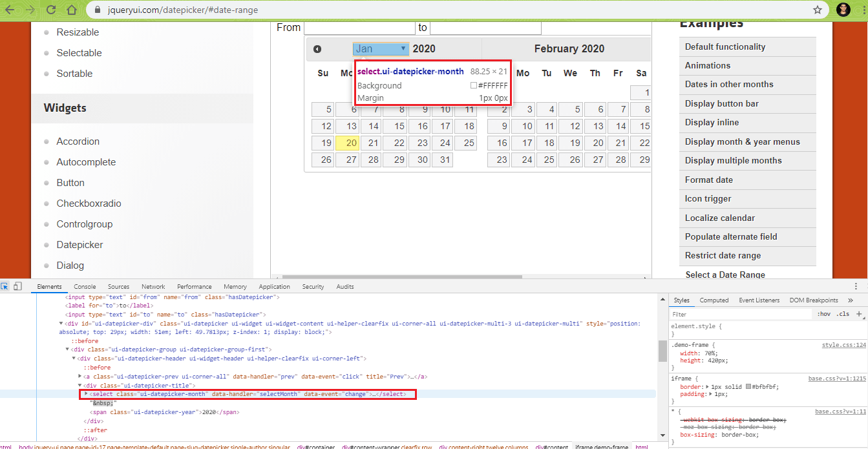Switch to the Console tab

point(85,286)
